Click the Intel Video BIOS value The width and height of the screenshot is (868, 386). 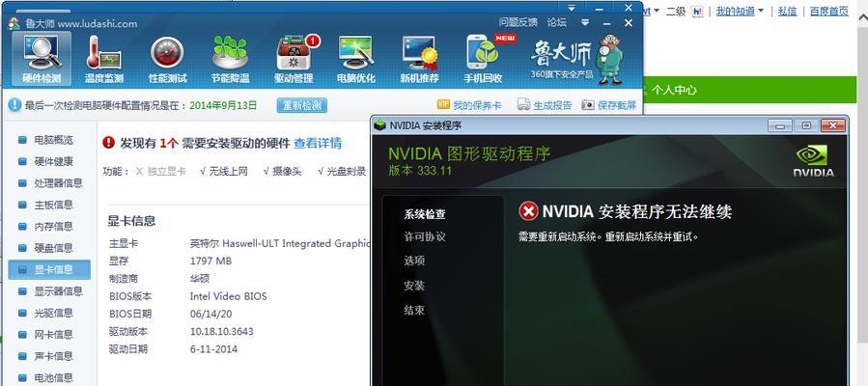[228, 296]
